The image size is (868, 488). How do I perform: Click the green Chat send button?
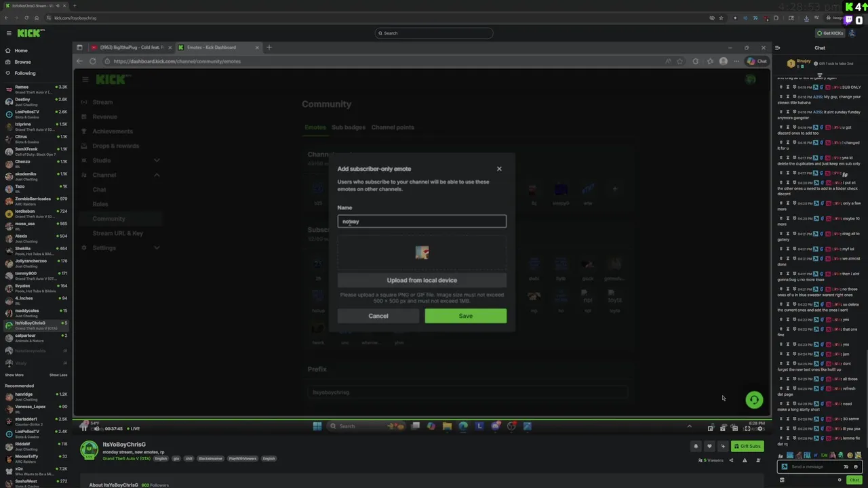click(854, 480)
